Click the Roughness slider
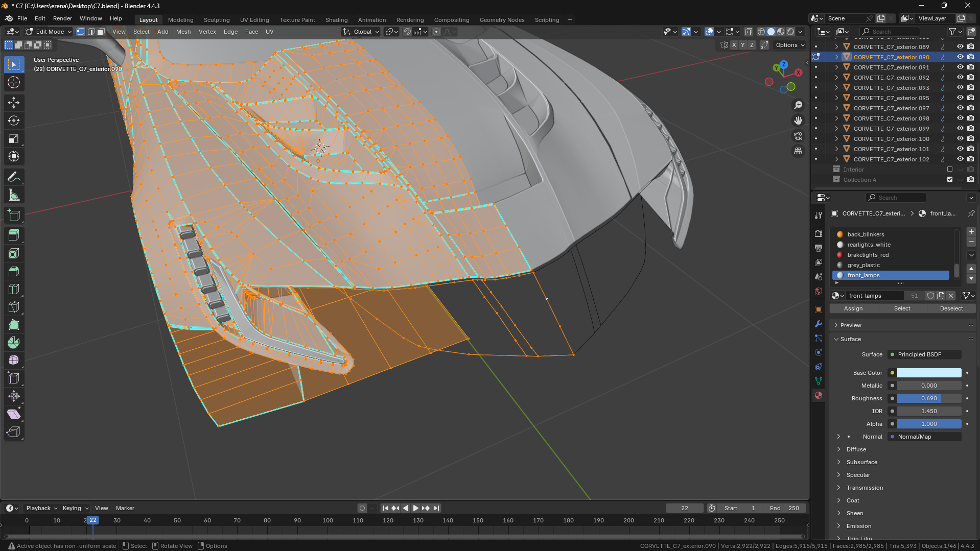Viewport: 980px width, 551px height. coord(929,398)
